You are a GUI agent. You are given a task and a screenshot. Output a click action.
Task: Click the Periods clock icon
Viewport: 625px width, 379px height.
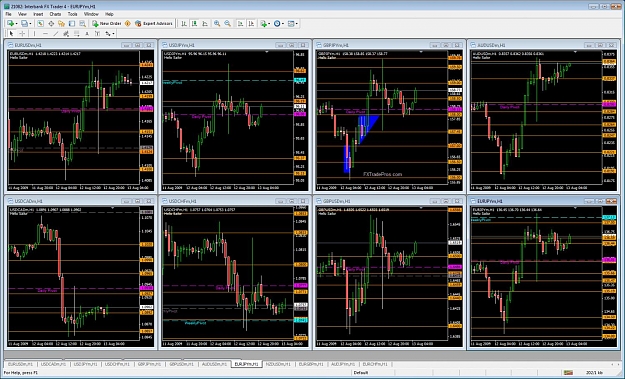(x=277, y=24)
